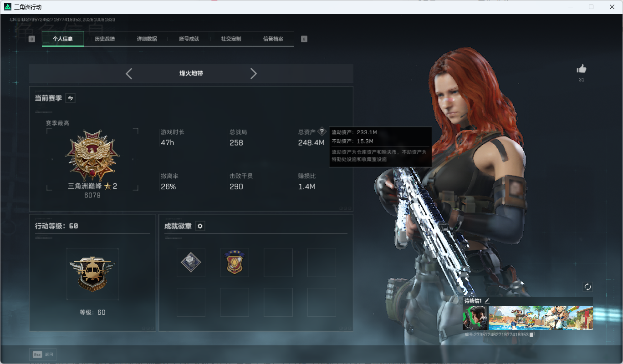This screenshot has height=364, width=623.
Task: Click the beach-themed profile banner image
Action: tap(541, 318)
